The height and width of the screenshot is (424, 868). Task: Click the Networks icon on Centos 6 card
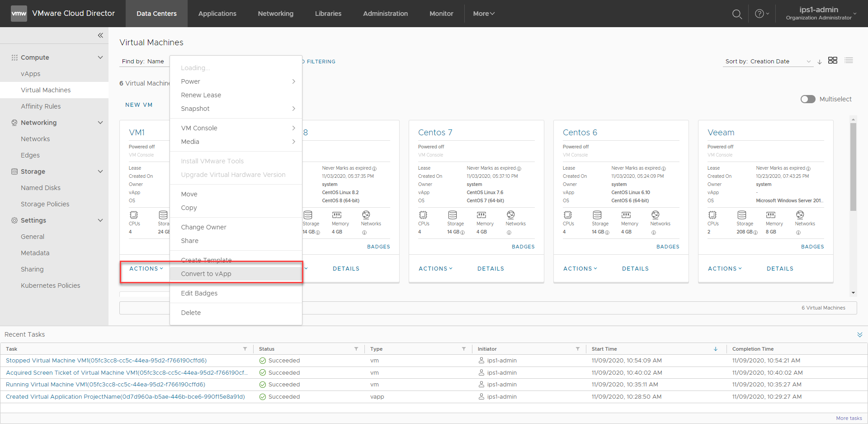(655, 214)
